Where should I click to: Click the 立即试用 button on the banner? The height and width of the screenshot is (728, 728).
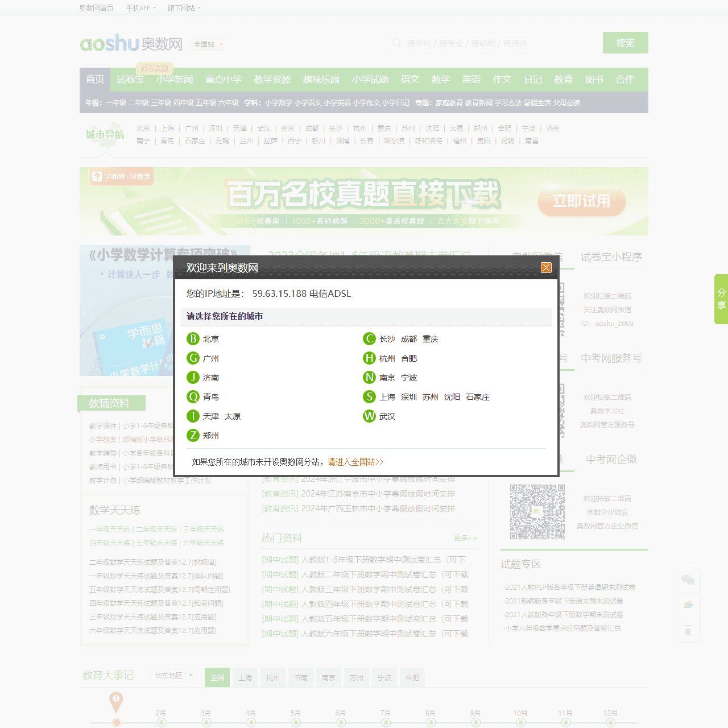(581, 201)
